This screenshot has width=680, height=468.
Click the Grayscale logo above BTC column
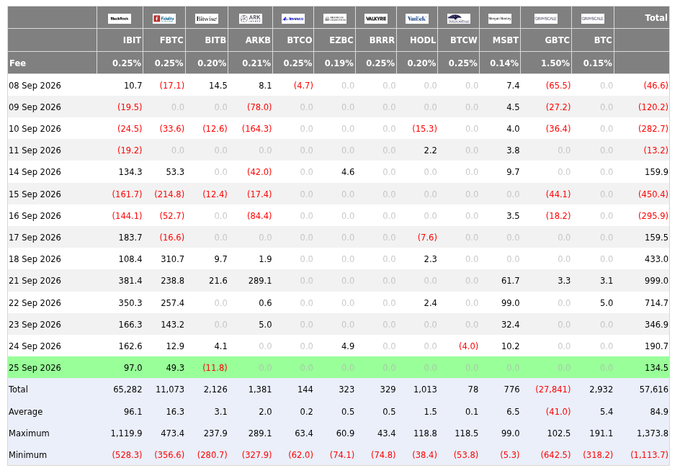coord(592,19)
